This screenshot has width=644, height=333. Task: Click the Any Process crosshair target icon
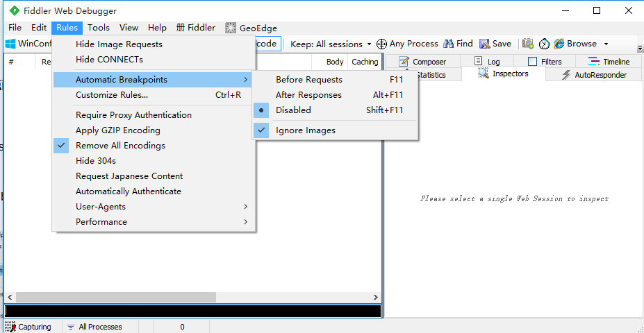click(381, 44)
